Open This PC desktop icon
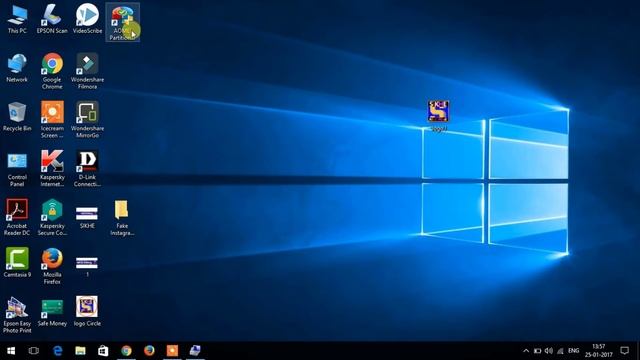This screenshot has width=640, height=360. (x=17, y=19)
